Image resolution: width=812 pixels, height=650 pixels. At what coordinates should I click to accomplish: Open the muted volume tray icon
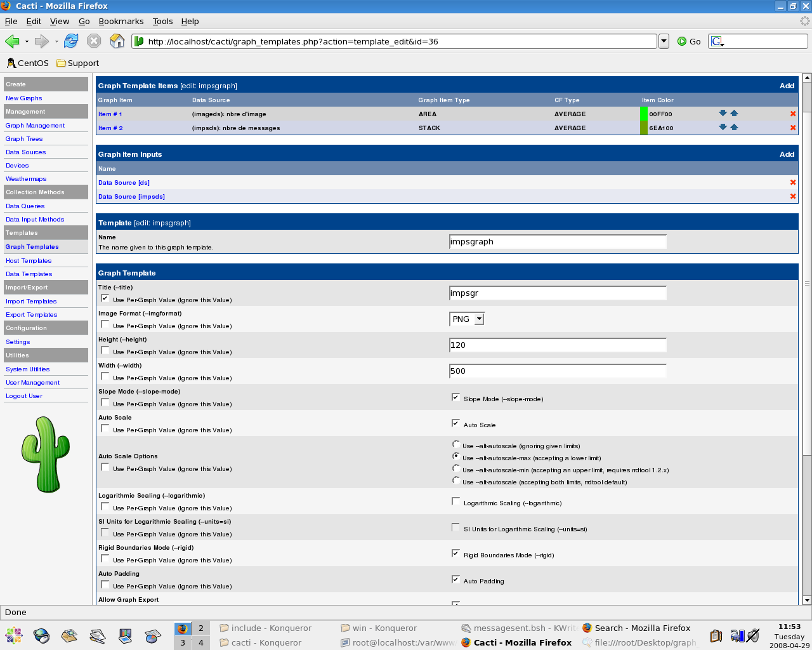(753, 635)
